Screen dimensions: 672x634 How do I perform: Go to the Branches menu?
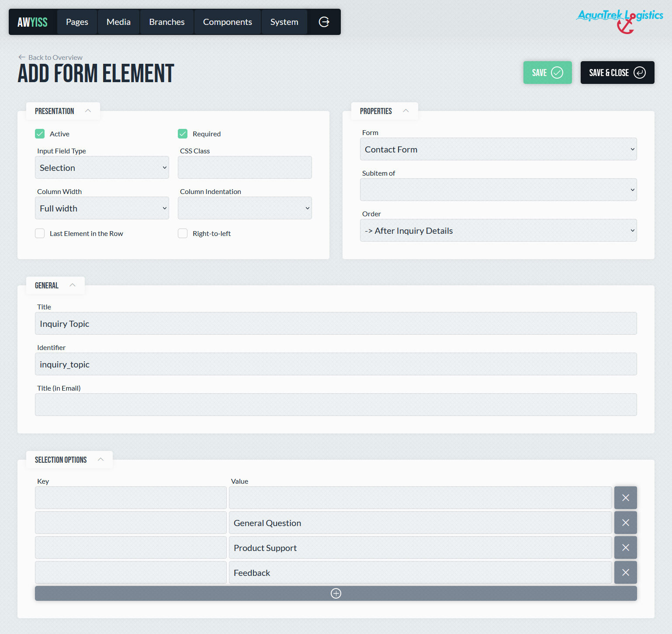click(x=166, y=22)
